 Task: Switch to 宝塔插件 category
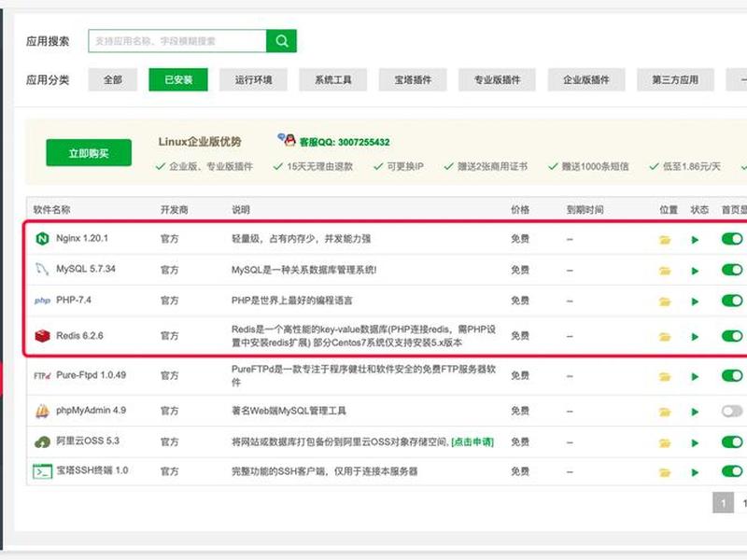(x=413, y=79)
